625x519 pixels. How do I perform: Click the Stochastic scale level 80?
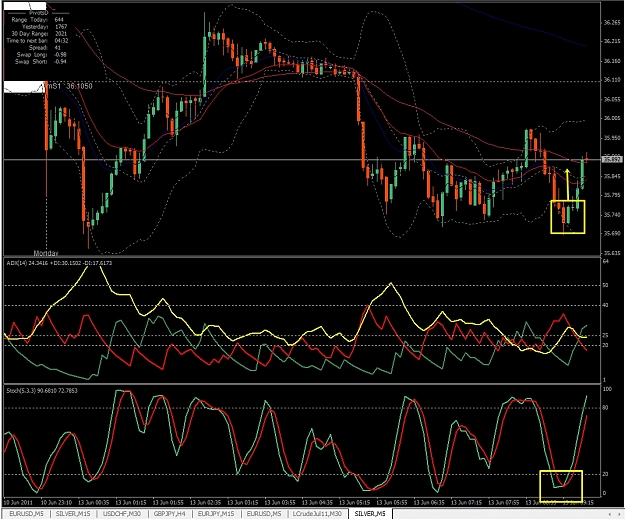click(x=605, y=408)
